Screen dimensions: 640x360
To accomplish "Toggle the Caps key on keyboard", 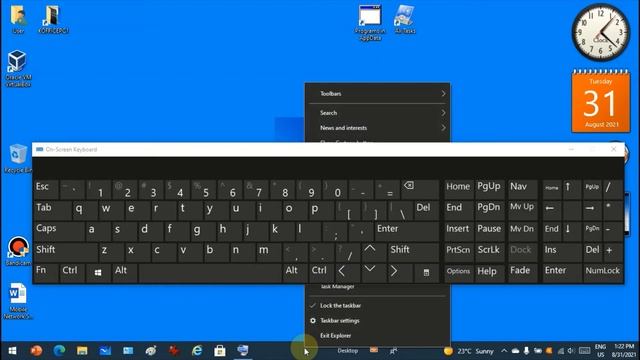I will (x=59, y=231).
